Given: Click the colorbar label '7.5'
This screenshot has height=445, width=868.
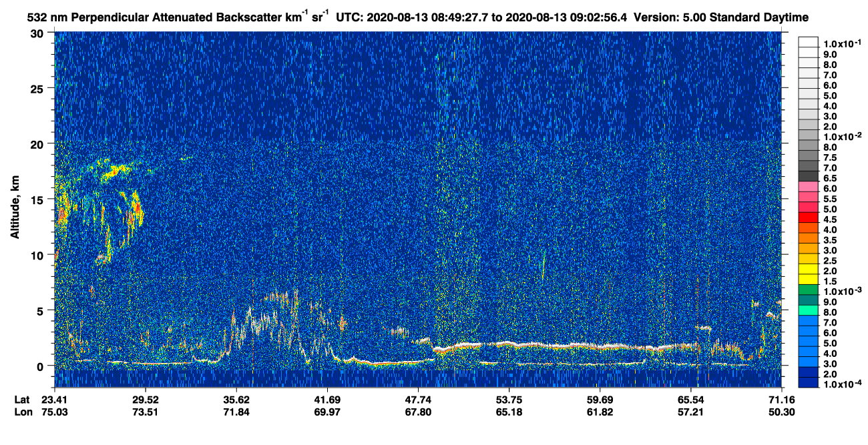Looking at the screenshot, I should coord(830,157).
